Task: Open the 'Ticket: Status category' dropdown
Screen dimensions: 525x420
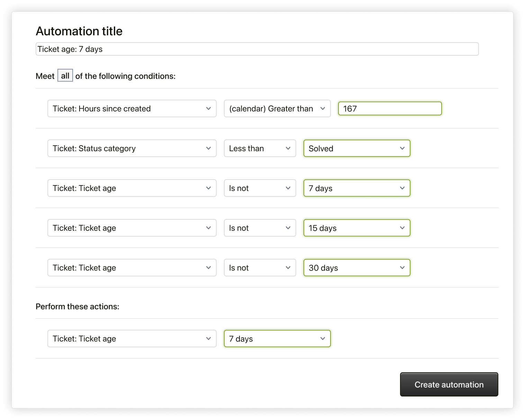Action: (132, 148)
